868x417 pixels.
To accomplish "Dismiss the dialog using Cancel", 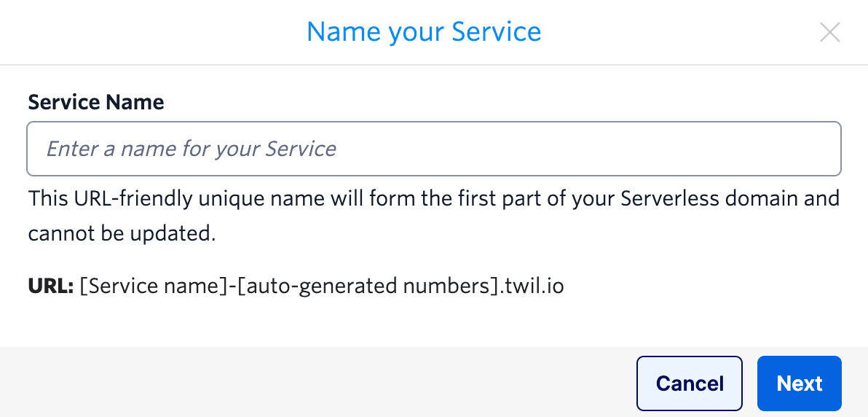I will [x=689, y=383].
